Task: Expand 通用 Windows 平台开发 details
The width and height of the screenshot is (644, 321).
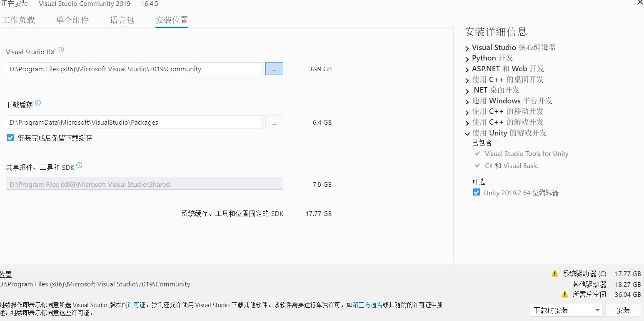Action: click(467, 101)
